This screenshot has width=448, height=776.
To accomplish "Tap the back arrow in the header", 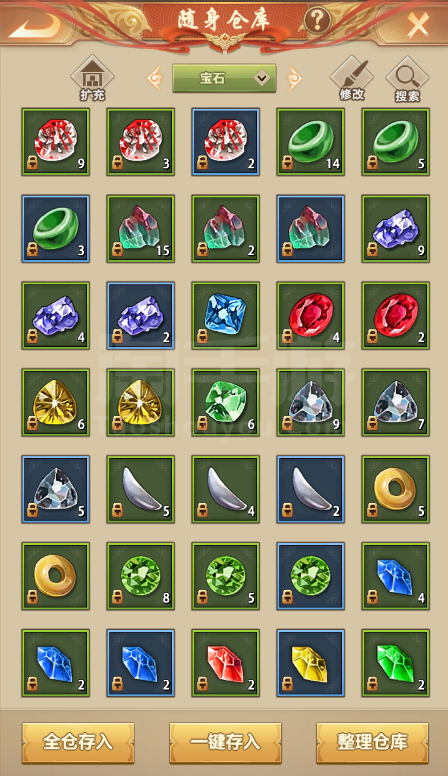I will [x=34, y=24].
